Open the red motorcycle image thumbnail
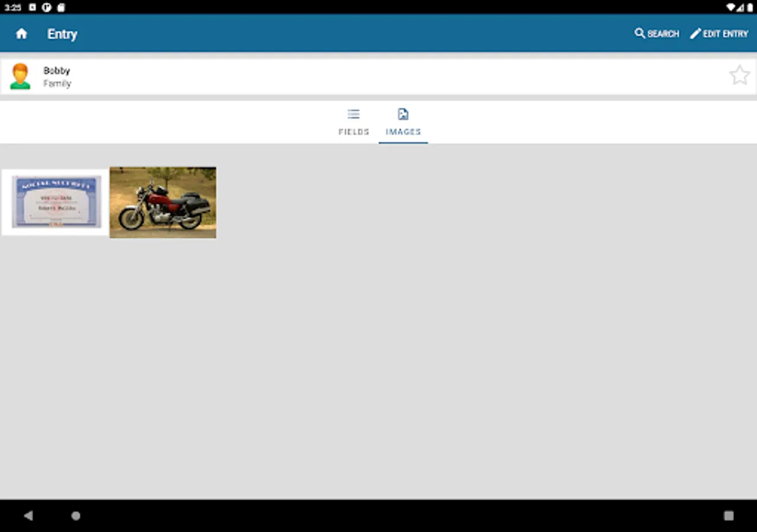The height and width of the screenshot is (532, 757). click(163, 202)
